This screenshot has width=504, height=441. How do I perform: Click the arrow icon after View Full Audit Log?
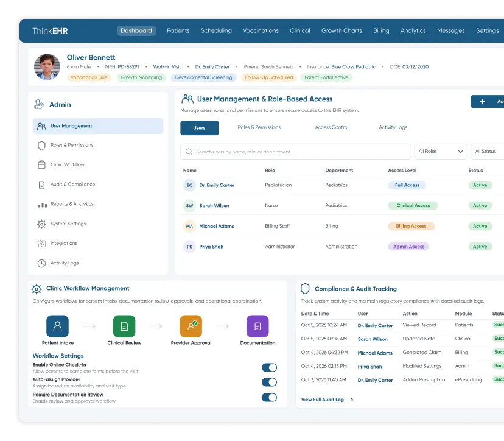(351, 400)
